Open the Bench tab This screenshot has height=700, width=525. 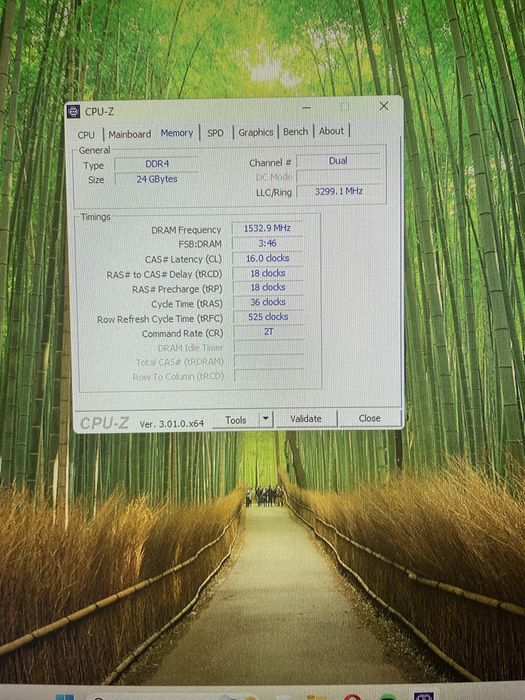(296, 132)
